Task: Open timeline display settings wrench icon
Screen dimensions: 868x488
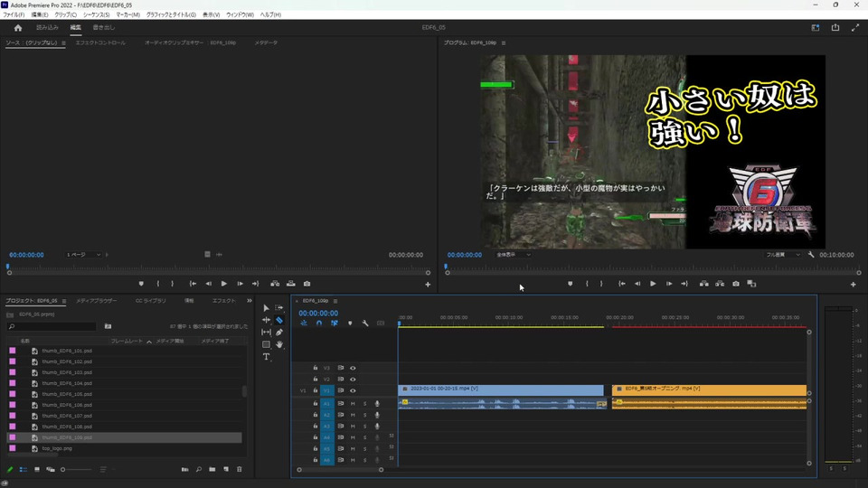Action: 365,324
